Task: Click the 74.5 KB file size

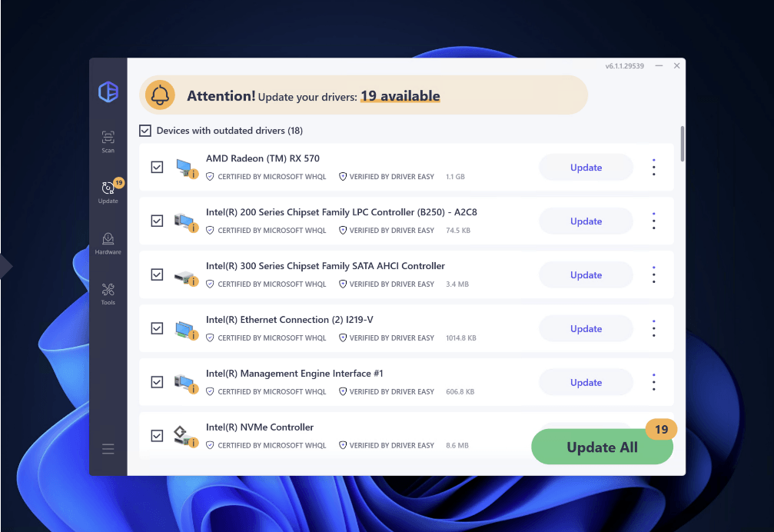Action: 458,231
